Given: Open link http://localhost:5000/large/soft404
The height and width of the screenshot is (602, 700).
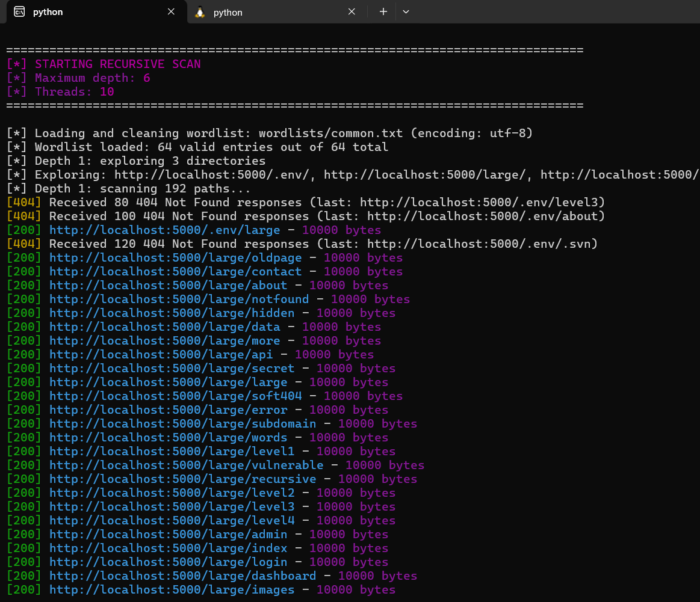Looking at the screenshot, I should (175, 396).
